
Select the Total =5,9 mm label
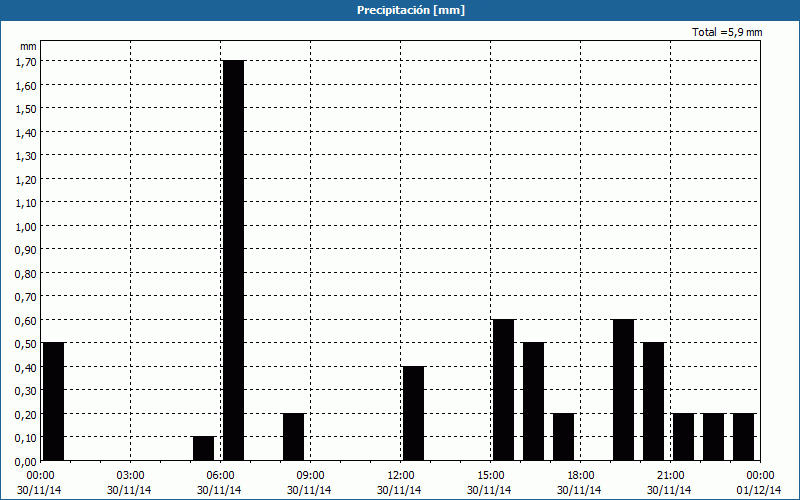(x=727, y=32)
